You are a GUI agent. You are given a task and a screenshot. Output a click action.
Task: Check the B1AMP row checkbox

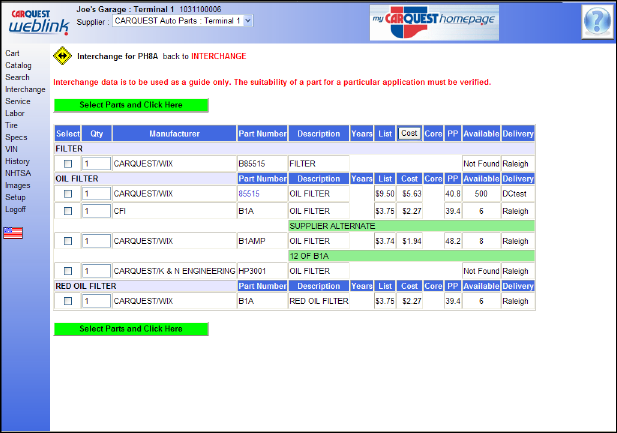68,241
